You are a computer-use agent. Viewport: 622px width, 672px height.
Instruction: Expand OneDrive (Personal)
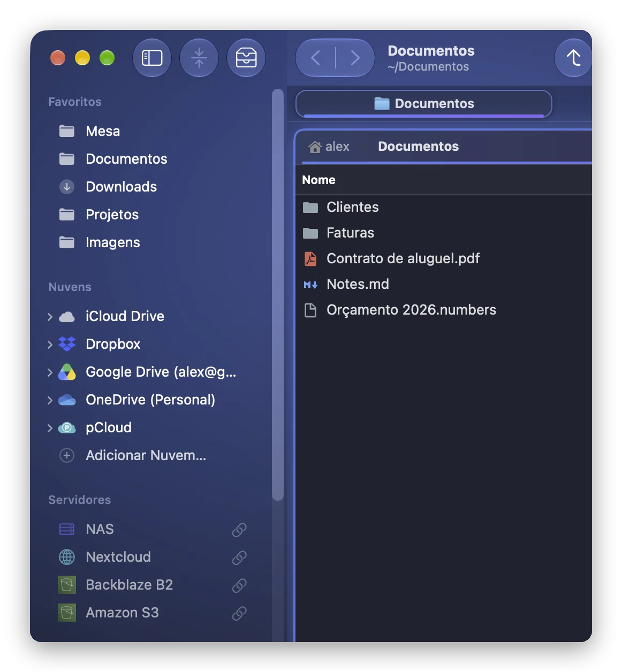click(50, 400)
